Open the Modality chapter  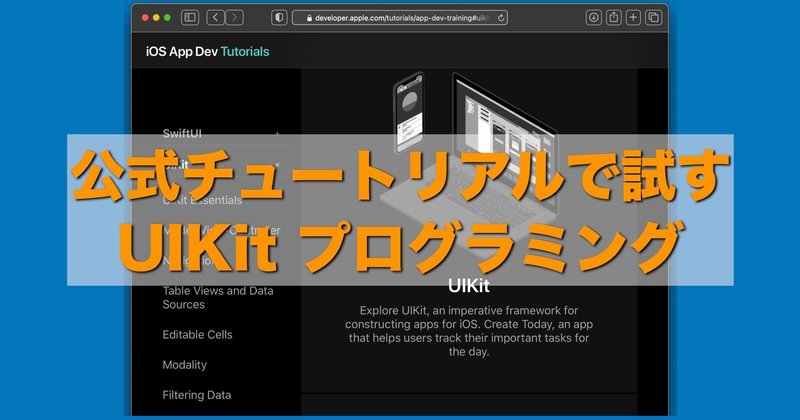(x=185, y=365)
